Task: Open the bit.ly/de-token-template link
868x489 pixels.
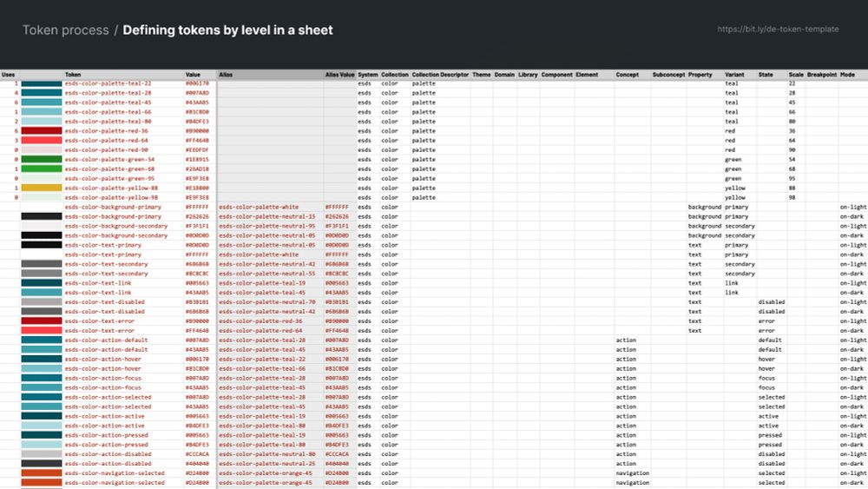Action: coord(778,29)
